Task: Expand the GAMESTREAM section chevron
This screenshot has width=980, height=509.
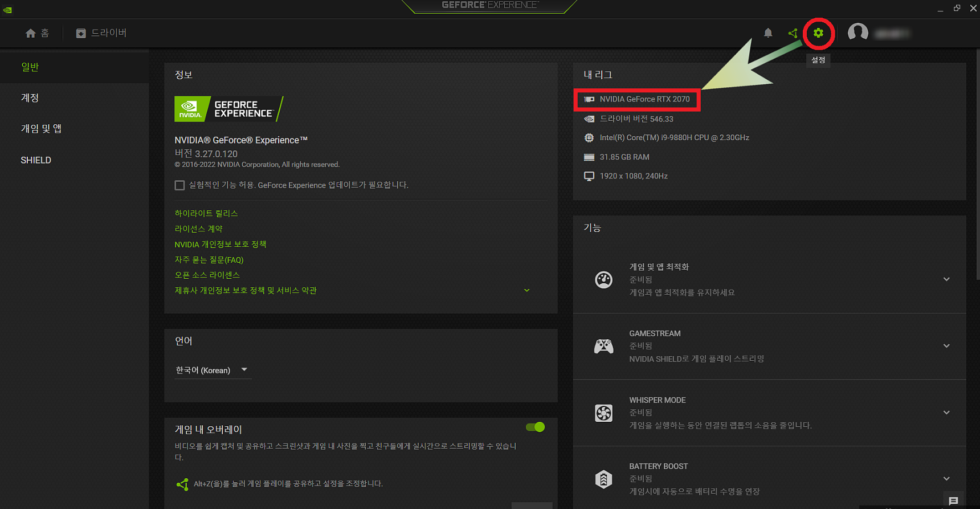Action: pyautogui.click(x=946, y=346)
